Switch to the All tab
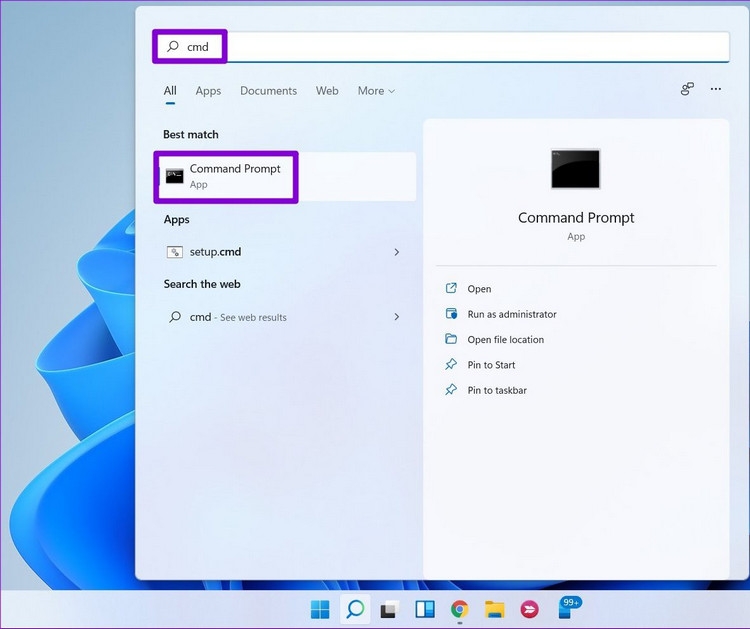Screen dimensions: 750x629 tap(170, 91)
